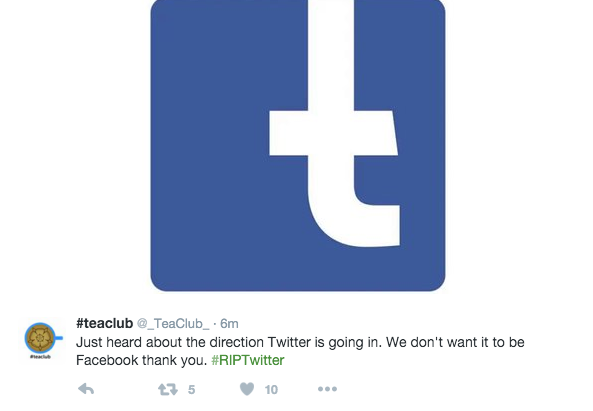Click the small #teaclub caption under avatar
This screenshot has height=411, width=593.
click(x=40, y=357)
